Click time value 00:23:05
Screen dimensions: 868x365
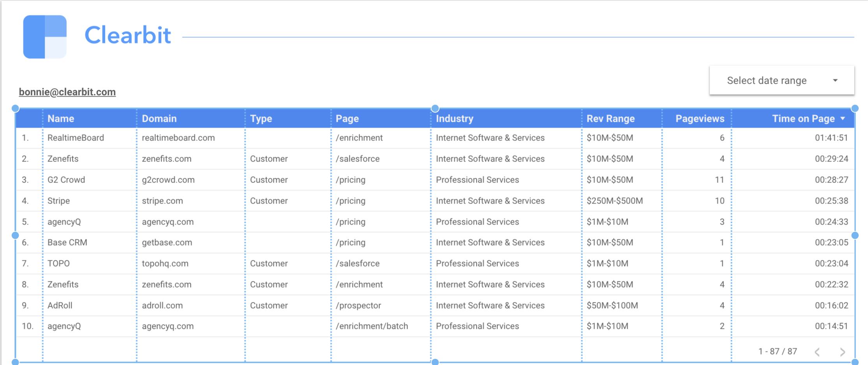(x=831, y=242)
